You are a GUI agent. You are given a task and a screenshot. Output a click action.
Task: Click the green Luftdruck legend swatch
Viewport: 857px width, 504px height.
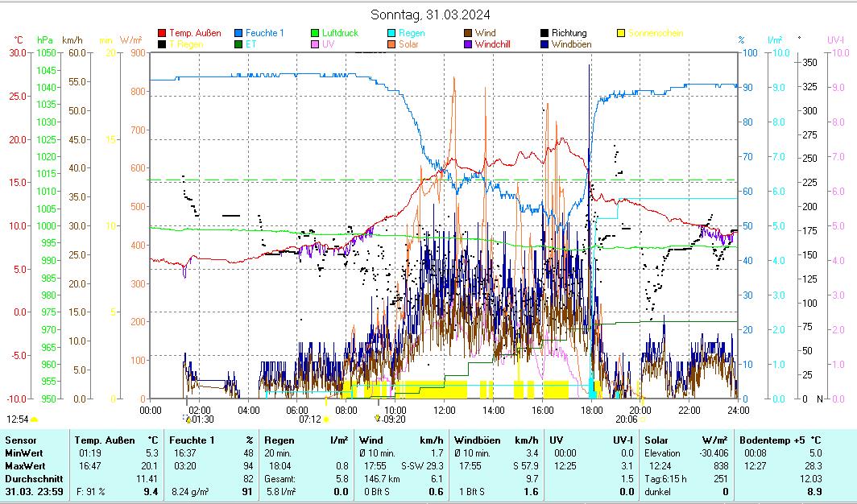pyautogui.click(x=315, y=33)
